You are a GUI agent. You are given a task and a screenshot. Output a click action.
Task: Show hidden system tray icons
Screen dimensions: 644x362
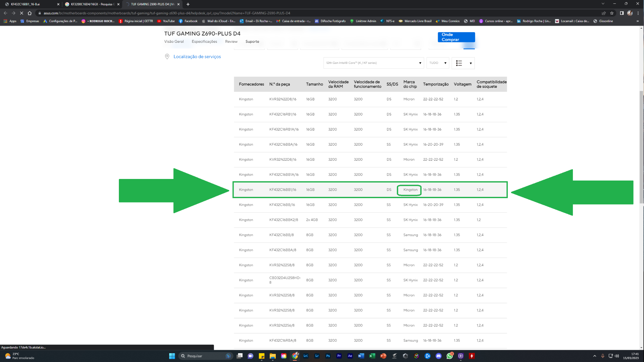[594, 356]
